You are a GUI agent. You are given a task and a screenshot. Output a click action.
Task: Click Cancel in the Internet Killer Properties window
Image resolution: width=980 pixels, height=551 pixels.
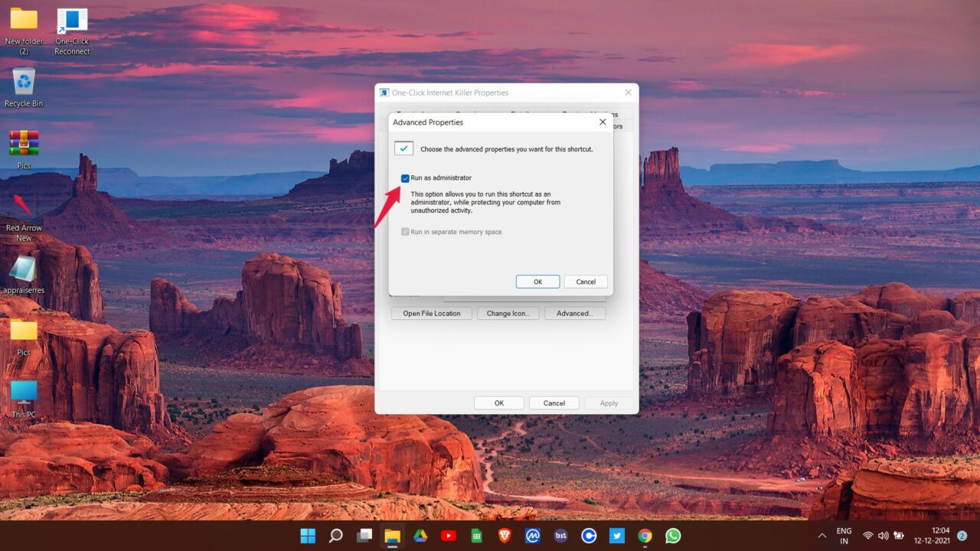554,403
